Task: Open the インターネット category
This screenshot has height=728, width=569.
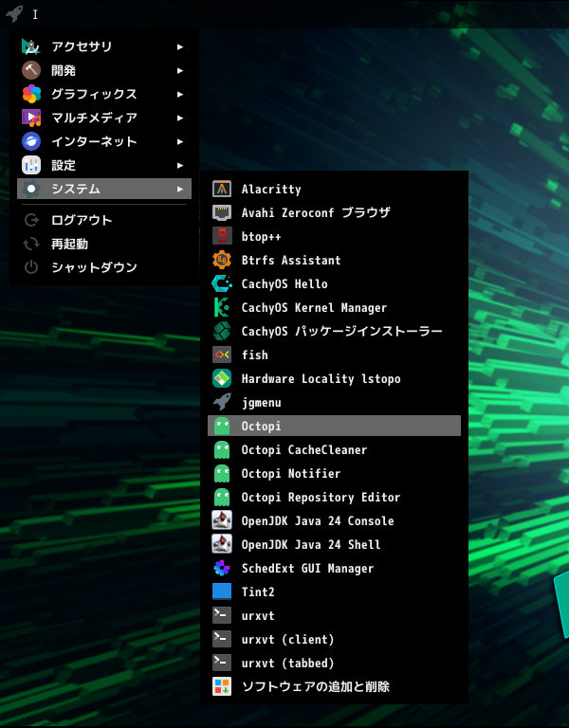Action: (104, 141)
